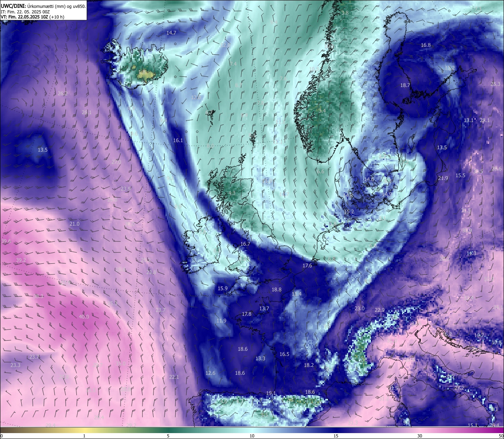This screenshot has width=504, height=439.
Task: Select the 16.1 value northwest of Scotland
Action: [x=178, y=141]
